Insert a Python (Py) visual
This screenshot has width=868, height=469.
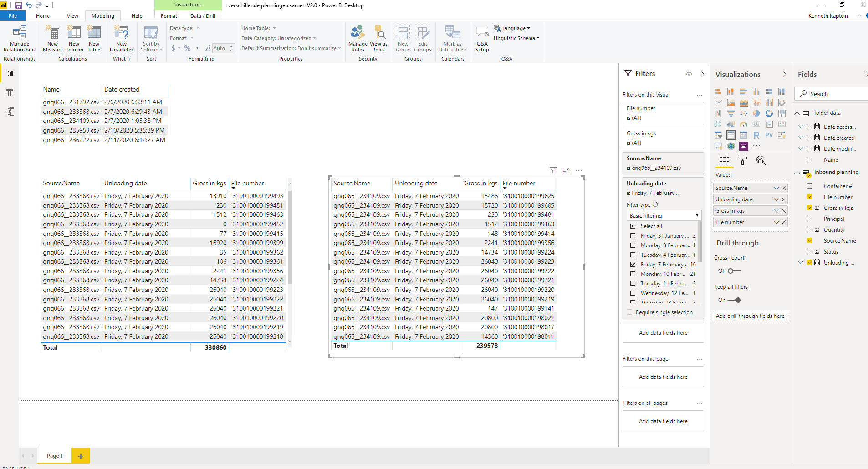point(769,135)
